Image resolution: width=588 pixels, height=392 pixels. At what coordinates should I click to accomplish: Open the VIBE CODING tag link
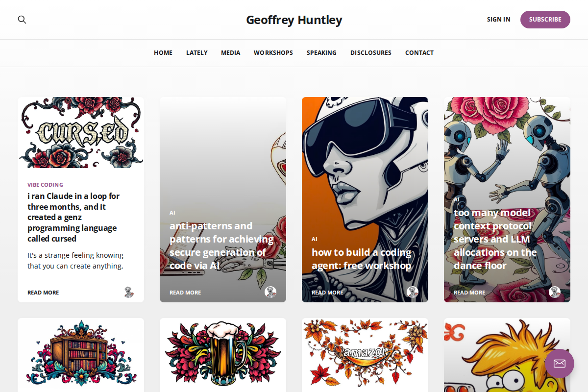click(x=45, y=185)
